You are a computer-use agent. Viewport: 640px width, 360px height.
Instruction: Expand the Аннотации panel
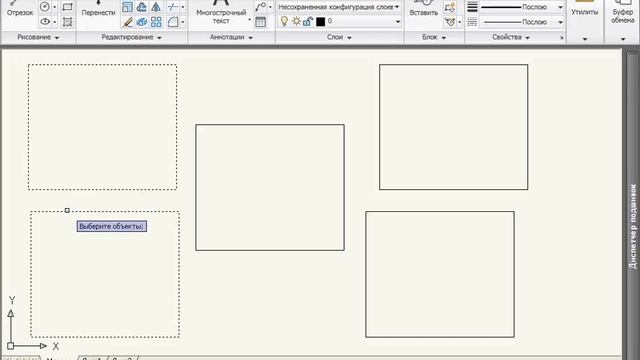coord(231,37)
